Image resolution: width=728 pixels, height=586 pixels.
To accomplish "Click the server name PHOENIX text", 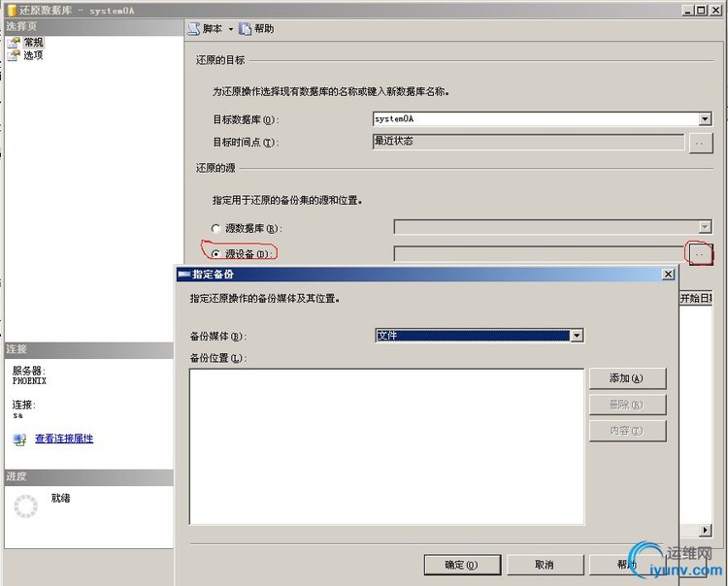I will coord(29,381).
